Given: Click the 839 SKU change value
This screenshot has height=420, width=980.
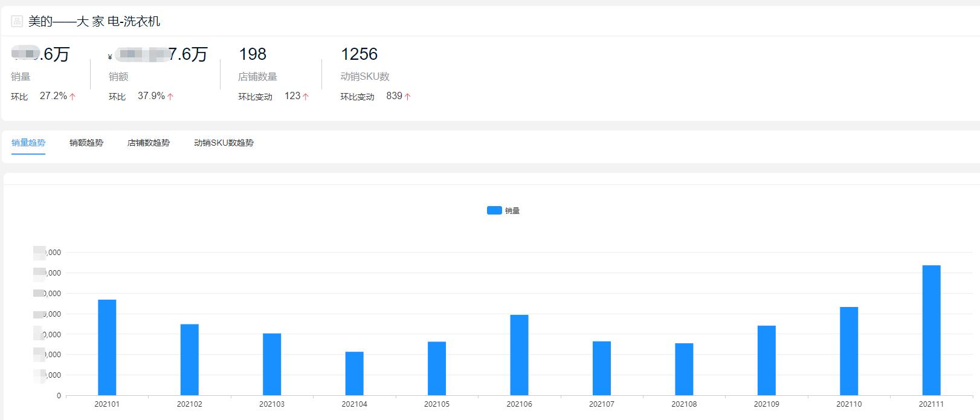Looking at the screenshot, I should (x=394, y=96).
